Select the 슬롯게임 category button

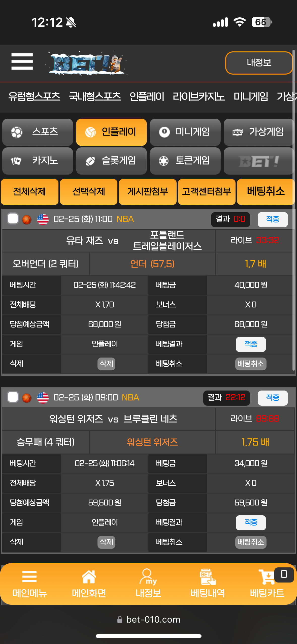pos(111,161)
